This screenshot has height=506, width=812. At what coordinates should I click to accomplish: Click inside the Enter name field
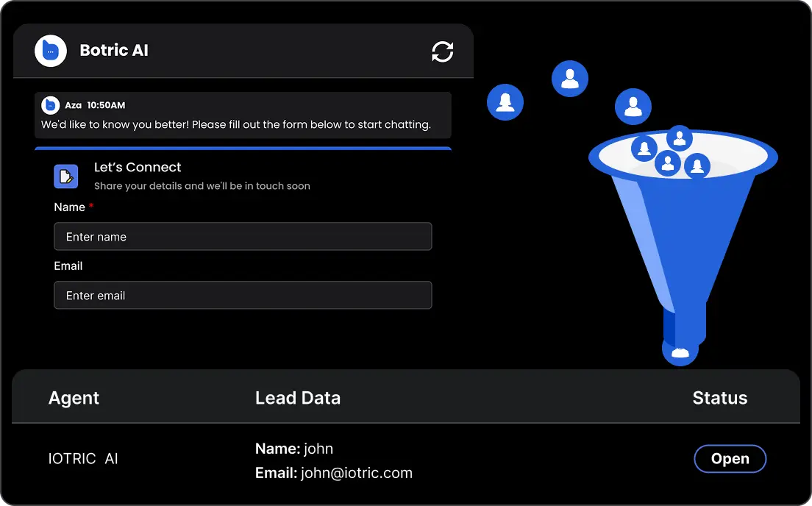click(x=243, y=236)
